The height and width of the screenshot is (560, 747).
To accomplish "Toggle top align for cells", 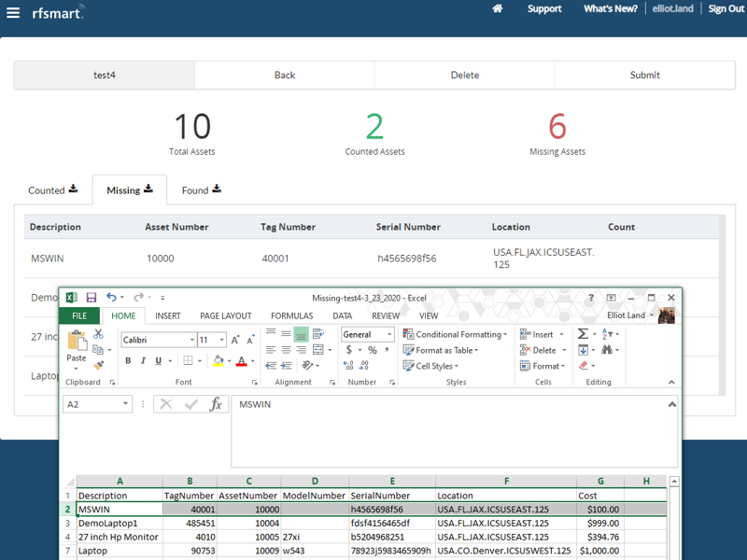I will click(271, 332).
